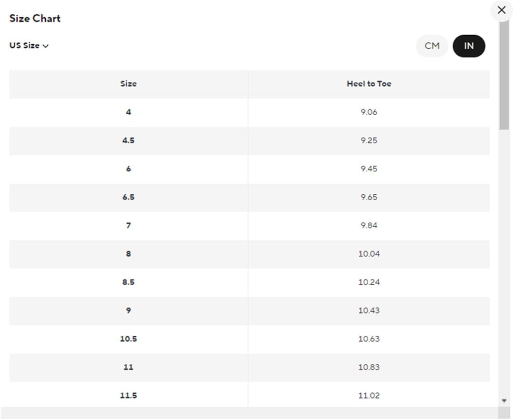Image resolution: width=514 pixels, height=420 pixels.
Task: Select the size 10.5 row
Action: 250,339
